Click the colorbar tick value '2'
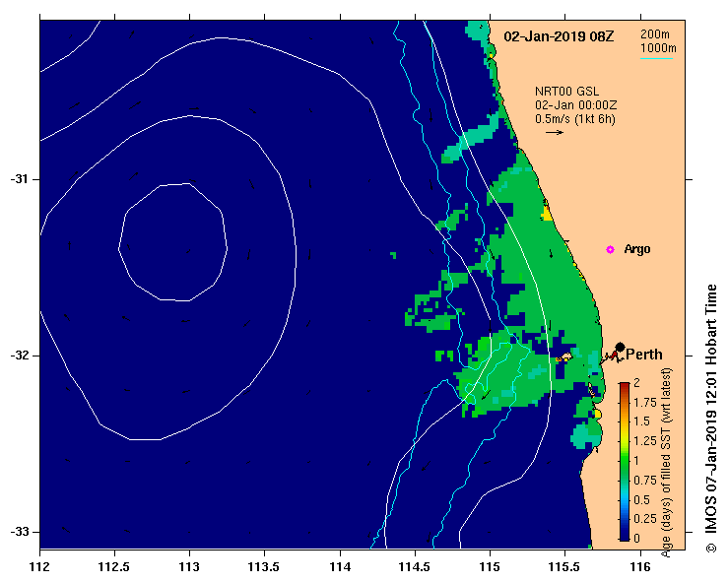This screenshot has height=583, width=728. coord(636,383)
